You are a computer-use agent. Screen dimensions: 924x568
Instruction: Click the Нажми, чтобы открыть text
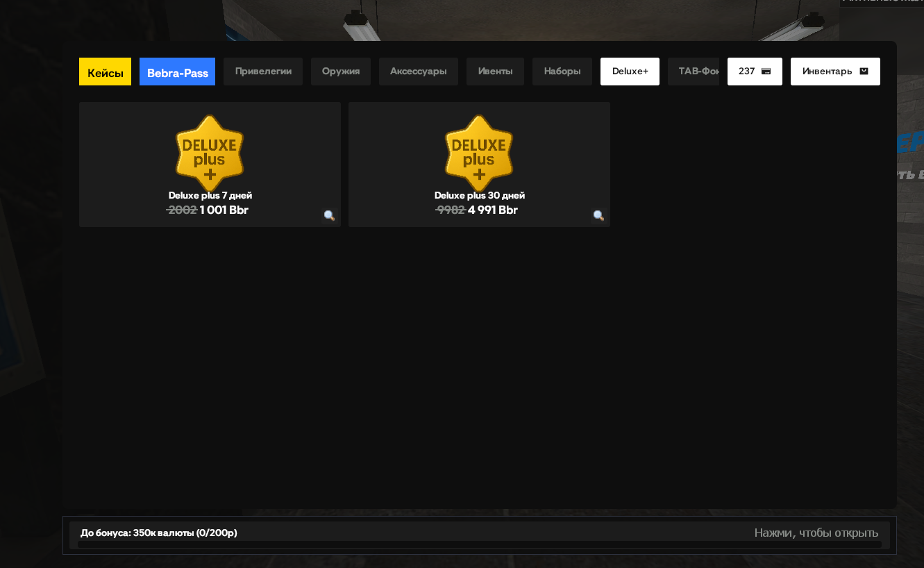[816, 533]
